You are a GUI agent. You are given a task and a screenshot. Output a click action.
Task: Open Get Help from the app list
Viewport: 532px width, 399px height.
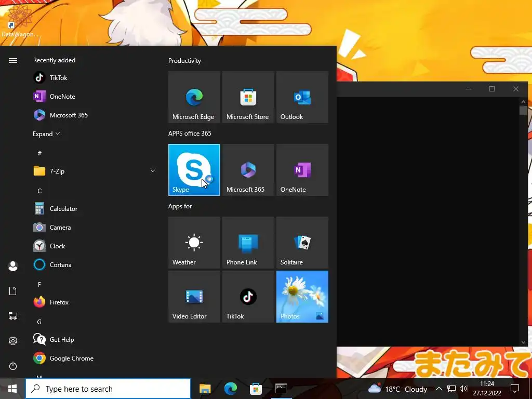pyautogui.click(x=94, y=340)
